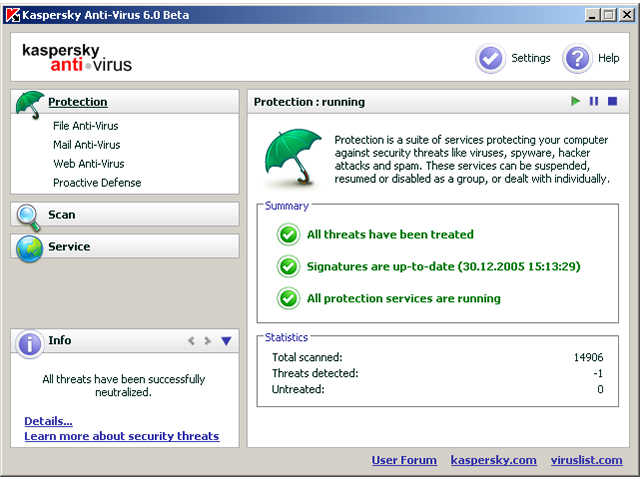Click the Info panel header title
Viewport: 640px width, 480px height.
[60, 340]
